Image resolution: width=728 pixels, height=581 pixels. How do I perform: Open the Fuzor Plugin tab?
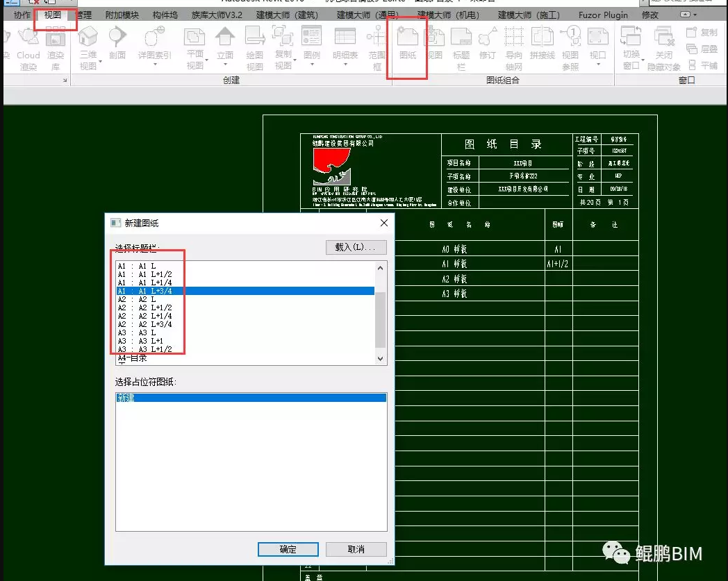tap(602, 15)
